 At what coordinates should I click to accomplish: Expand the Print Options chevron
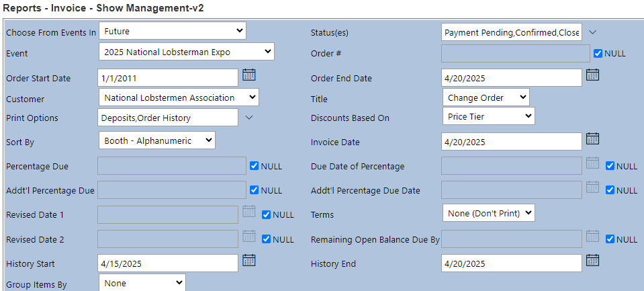click(x=248, y=118)
